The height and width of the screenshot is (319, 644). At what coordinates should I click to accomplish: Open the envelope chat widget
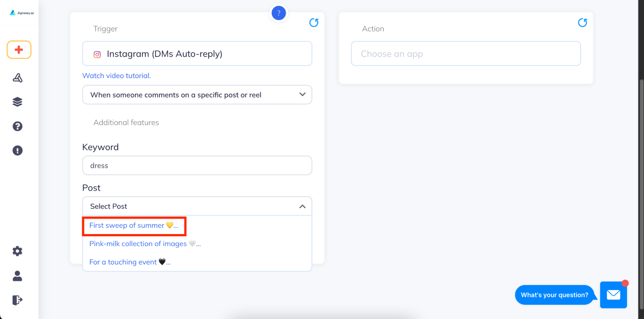(613, 295)
